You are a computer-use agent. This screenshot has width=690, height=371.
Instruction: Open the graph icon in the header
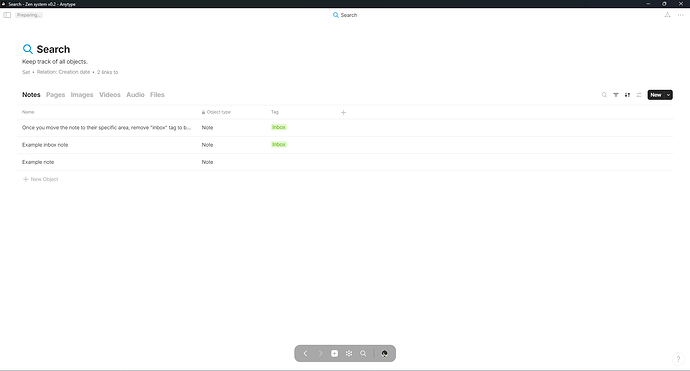(x=668, y=15)
